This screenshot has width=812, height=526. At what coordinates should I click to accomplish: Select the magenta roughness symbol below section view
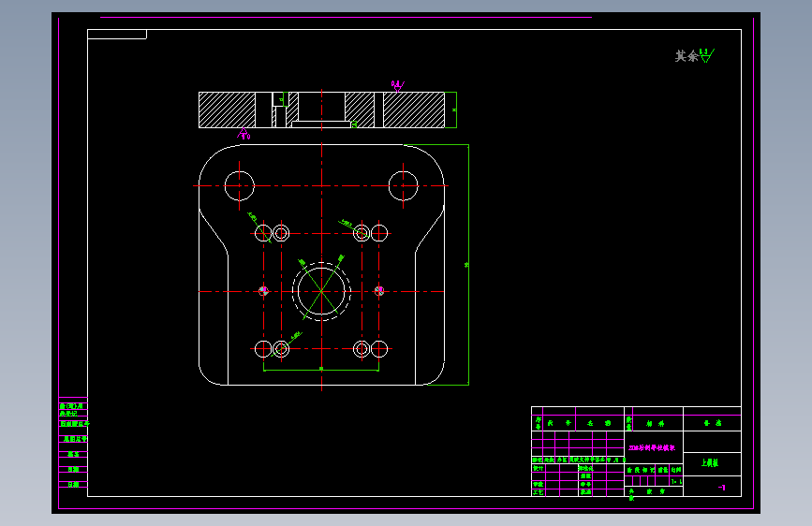click(244, 134)
